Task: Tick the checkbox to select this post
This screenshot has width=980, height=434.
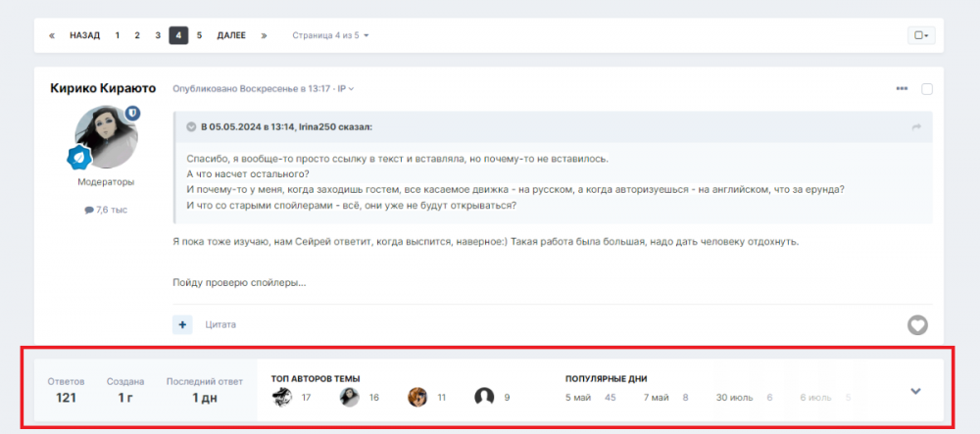Action: coord(927,89)
